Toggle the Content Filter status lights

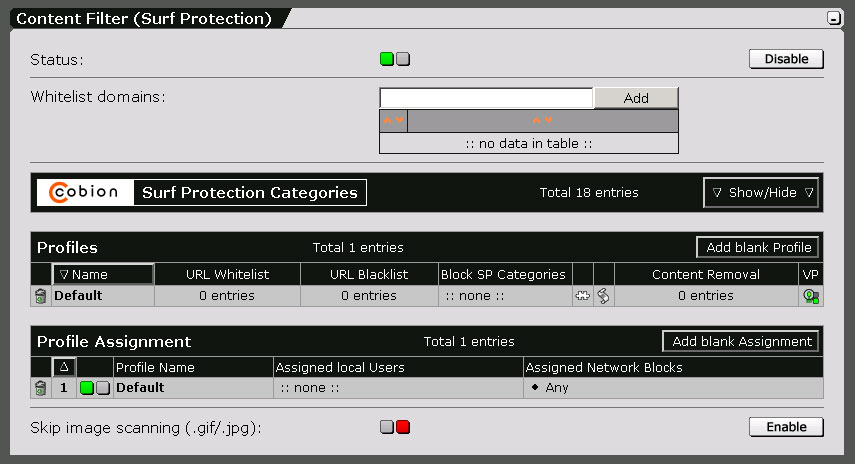click(x=395, y=59)
